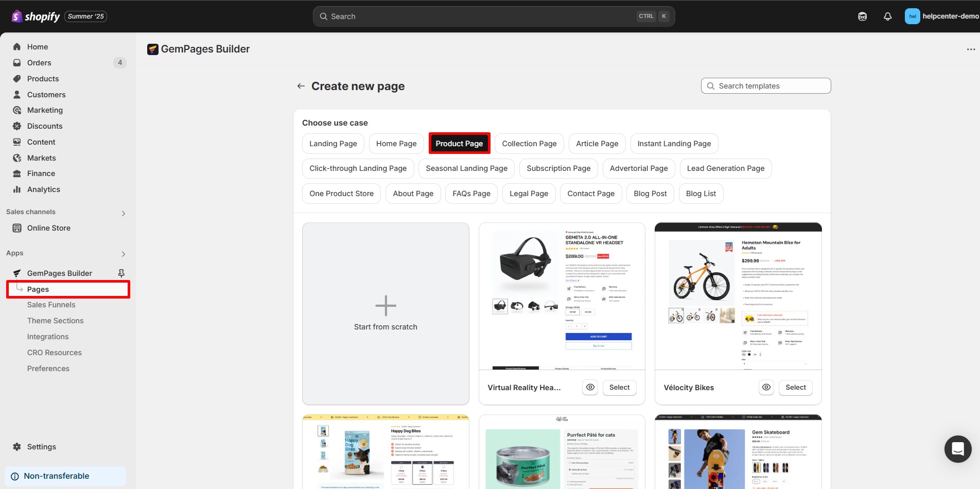Image resolution: width=980 pixels, height=489 pixels.
Task: Switch use case to Collection Page
Action: (529, 143)
